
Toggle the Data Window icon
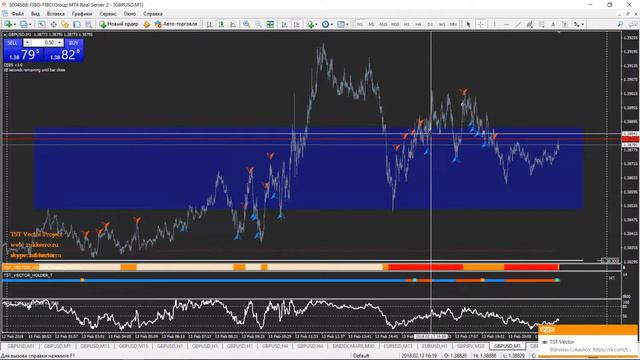pos(53,24)
